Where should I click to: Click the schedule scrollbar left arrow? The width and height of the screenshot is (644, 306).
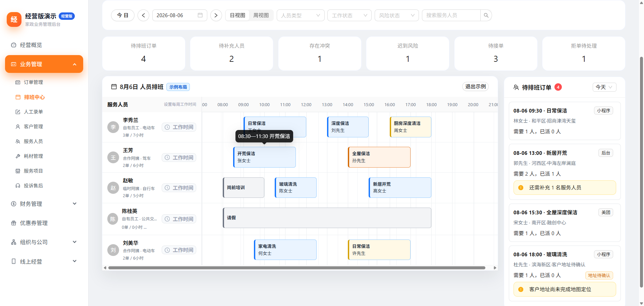click(105, 268)
